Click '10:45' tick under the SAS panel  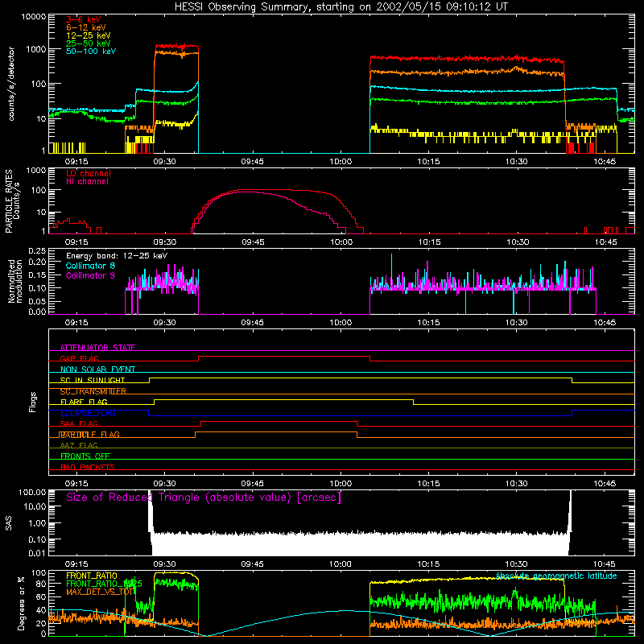605,564
